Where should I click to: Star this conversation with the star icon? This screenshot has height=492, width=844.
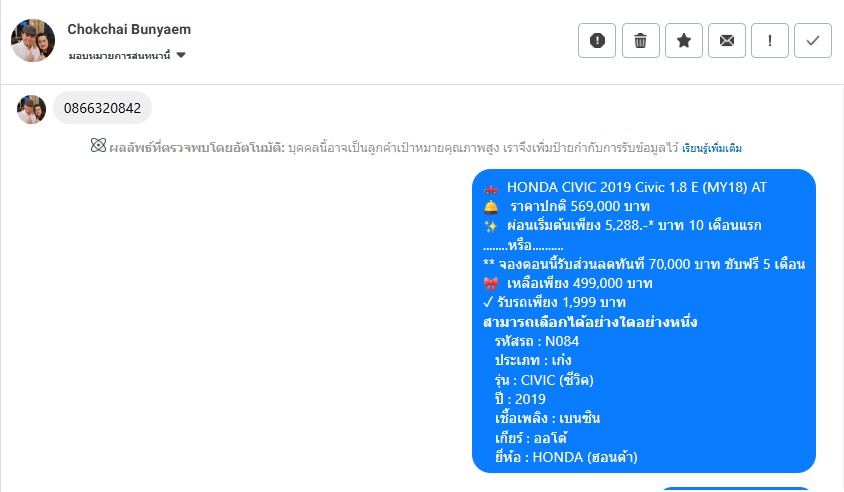pos(684,40)
